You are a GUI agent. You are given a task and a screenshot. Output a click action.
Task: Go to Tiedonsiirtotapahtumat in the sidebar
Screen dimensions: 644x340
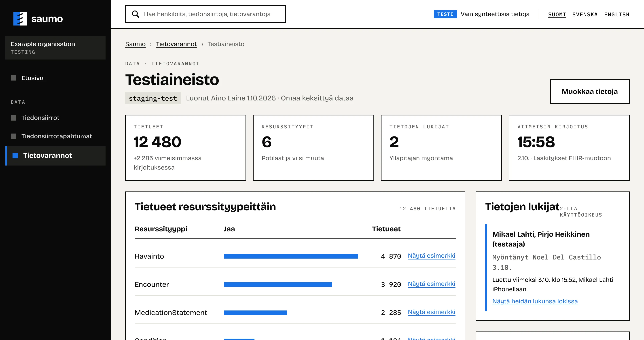(x=55, y=136)
